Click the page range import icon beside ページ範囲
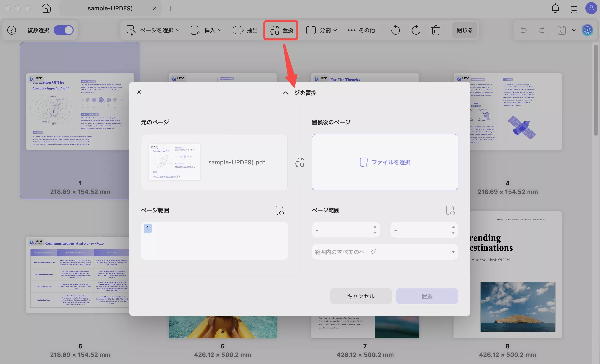This screenshot has height=364, width=600. [x=280, y=210]
